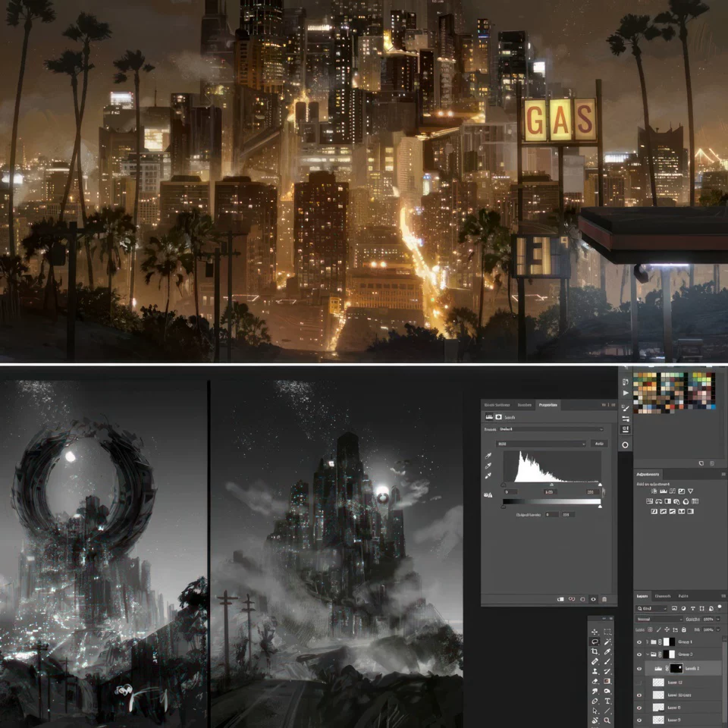This screenshot has width=728, height=728.
Task: Add a Photo Filter adjustment
Action: tap(676, 501)
